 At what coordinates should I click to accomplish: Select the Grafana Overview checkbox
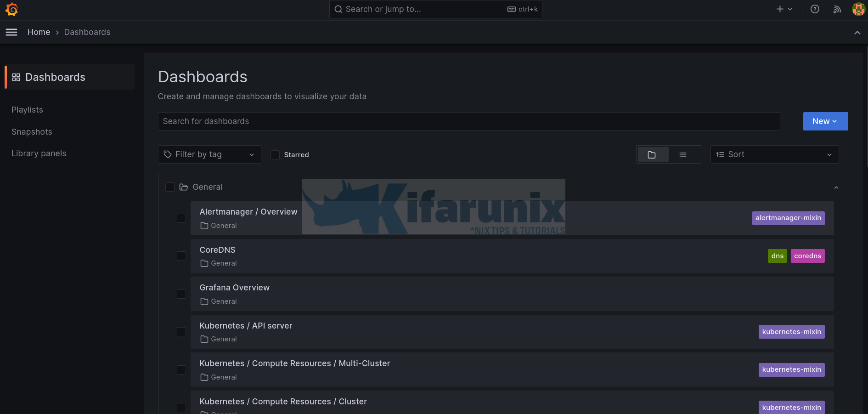pyautogui.click(x=181, y=294)
